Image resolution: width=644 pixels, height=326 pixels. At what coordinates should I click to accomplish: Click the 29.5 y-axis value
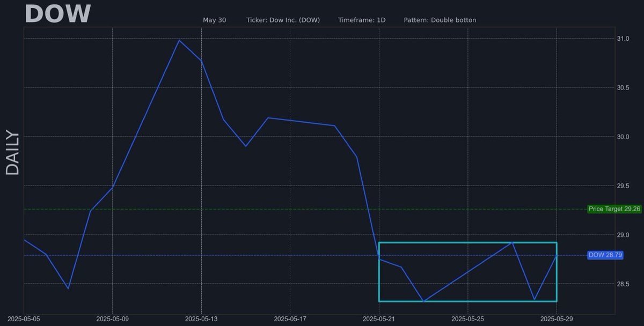[623, 186]
